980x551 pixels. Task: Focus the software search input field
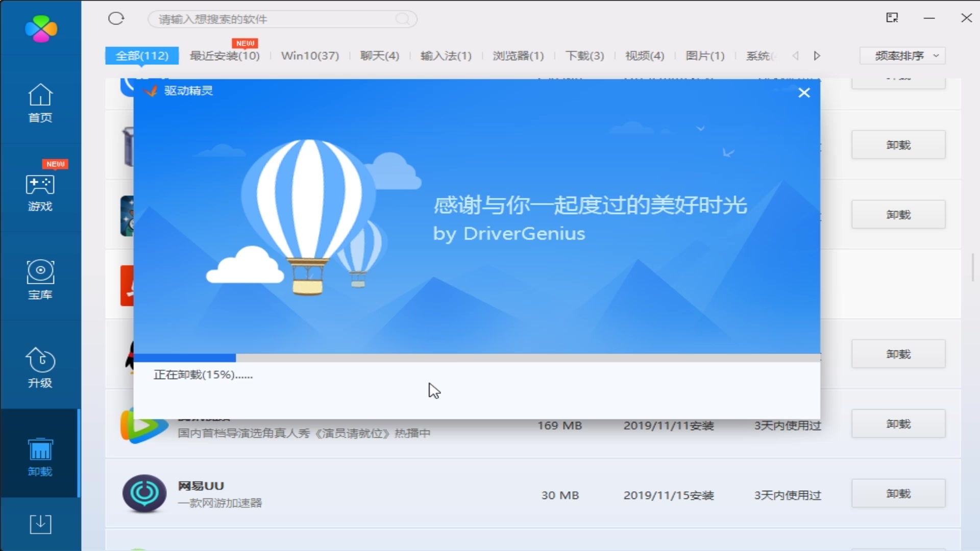[x=282, y=19]
